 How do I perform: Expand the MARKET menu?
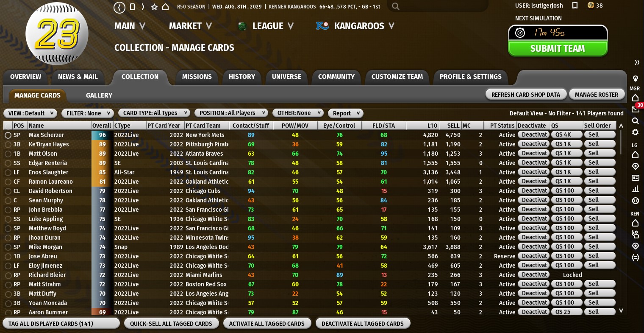(190, 26)
